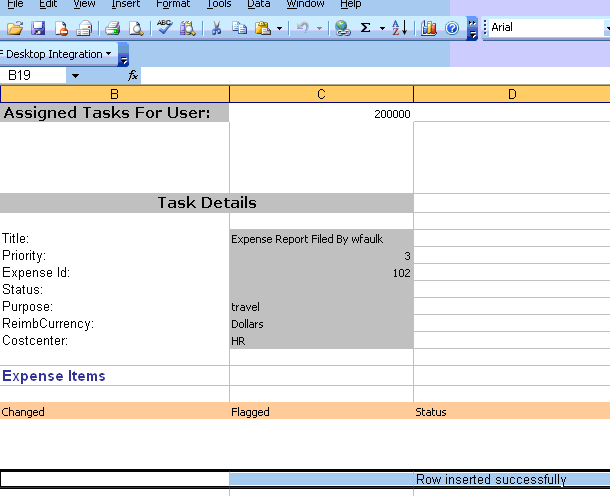Open the Format menu
Image resolution: width=610 pixels, height=496 pixels.
coord(173,4)
